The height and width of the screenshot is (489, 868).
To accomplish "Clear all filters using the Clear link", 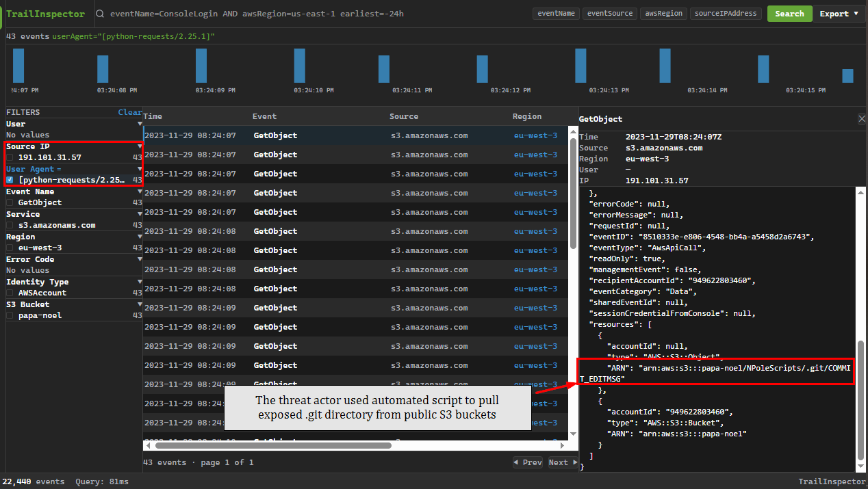I will tap(129, 112).
